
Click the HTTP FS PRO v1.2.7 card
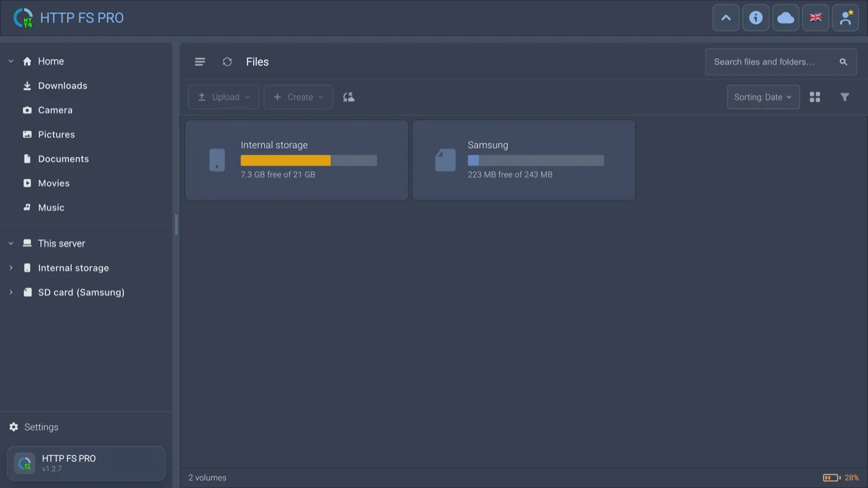(86, 464)
